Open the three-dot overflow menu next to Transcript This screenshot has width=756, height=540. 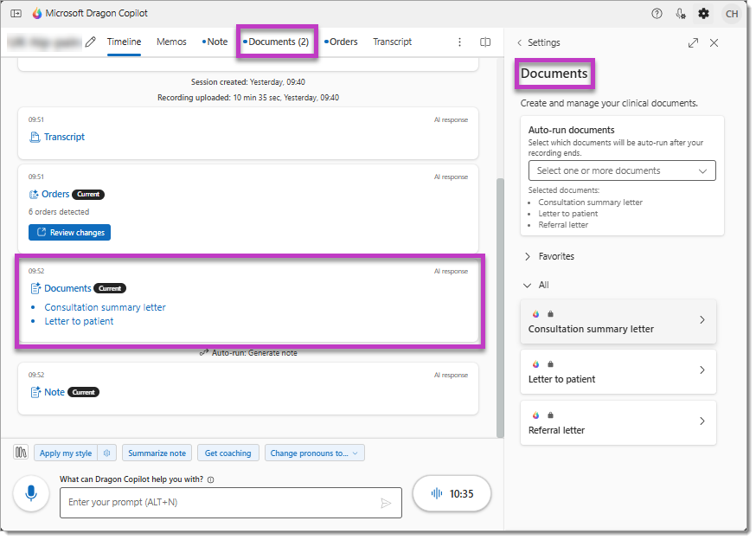(459, 42)
